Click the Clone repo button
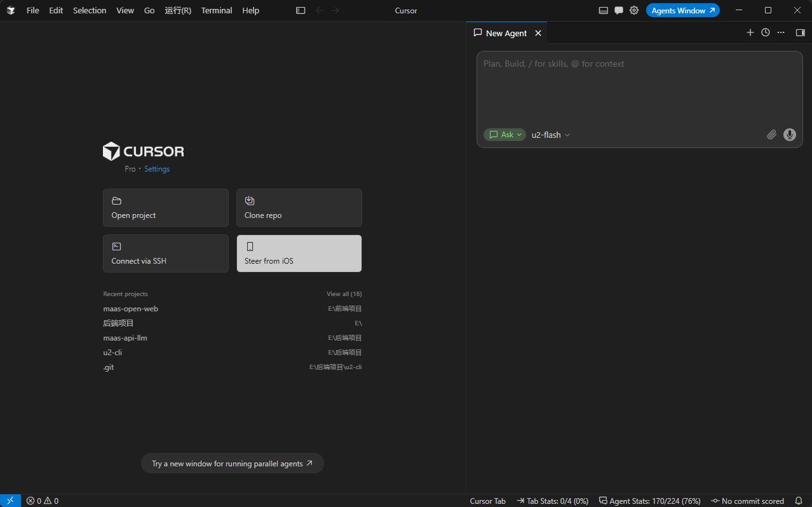The width and height of the screenshot is (812, 507). (299, 208)
